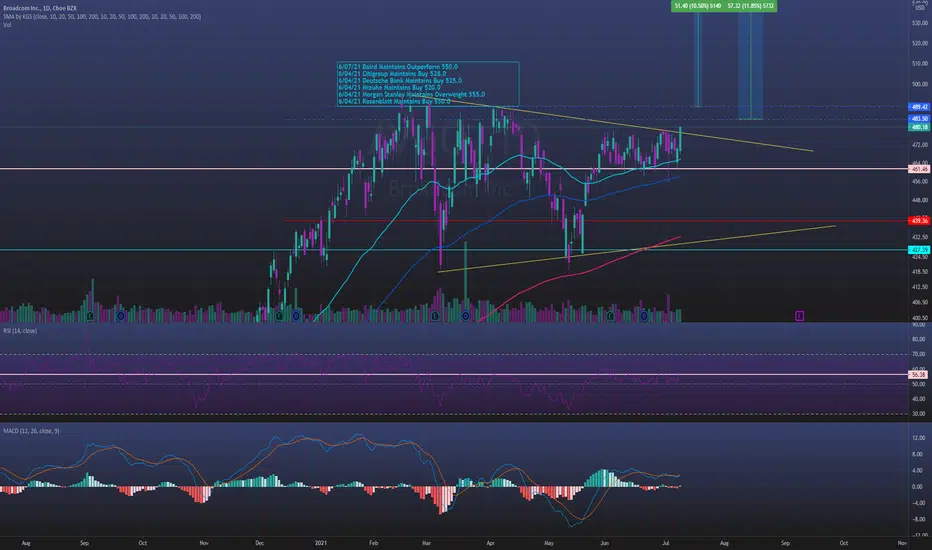Click the USD currency label on price axis
Image resolution: width=932 pixels, height=550 pixels.
pyautogui.click(x=920, y=8)
